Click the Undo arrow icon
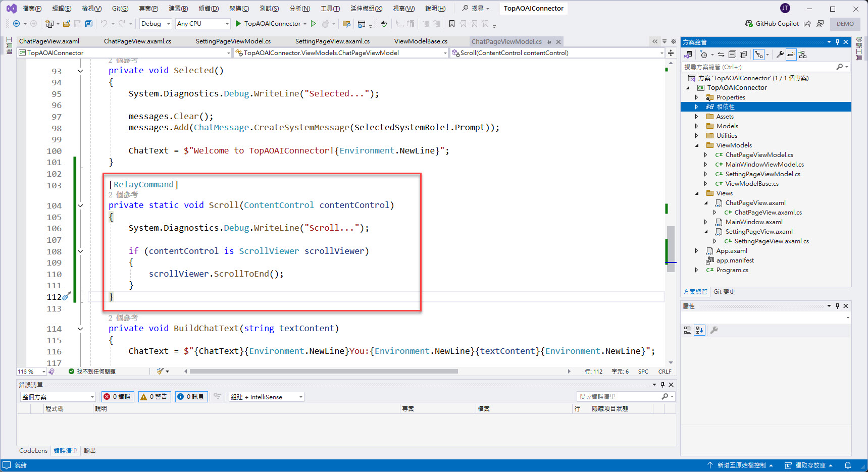The image size is (868, 472). coord(104,24)
